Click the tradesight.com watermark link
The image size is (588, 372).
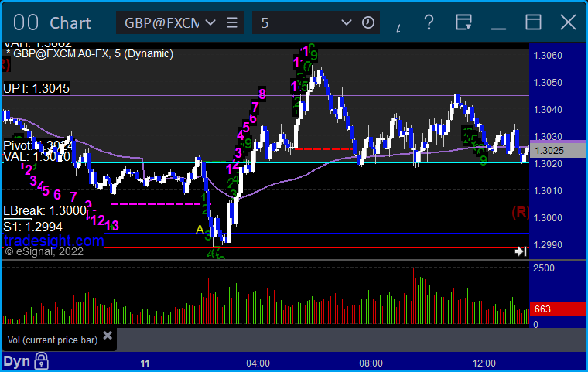(53, 241)
